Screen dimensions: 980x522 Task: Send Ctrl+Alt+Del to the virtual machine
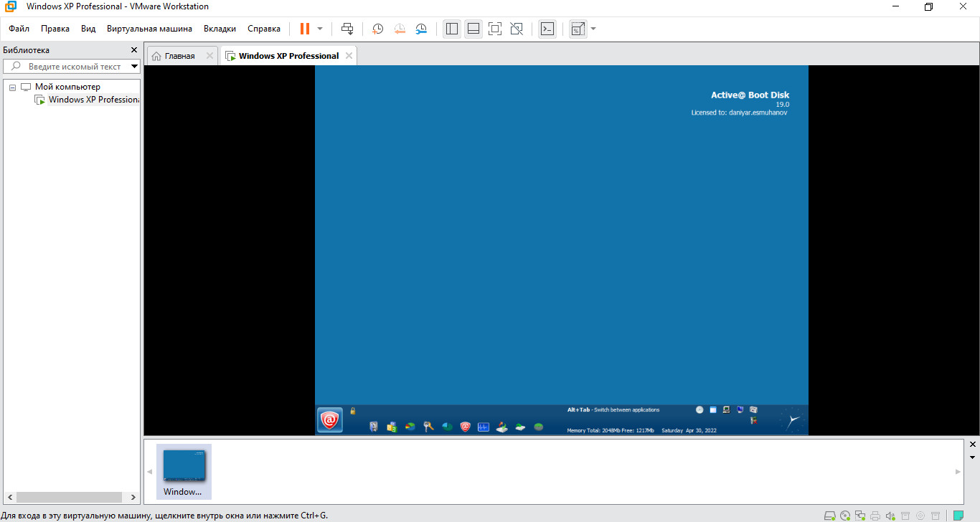[x=347, y=29]
